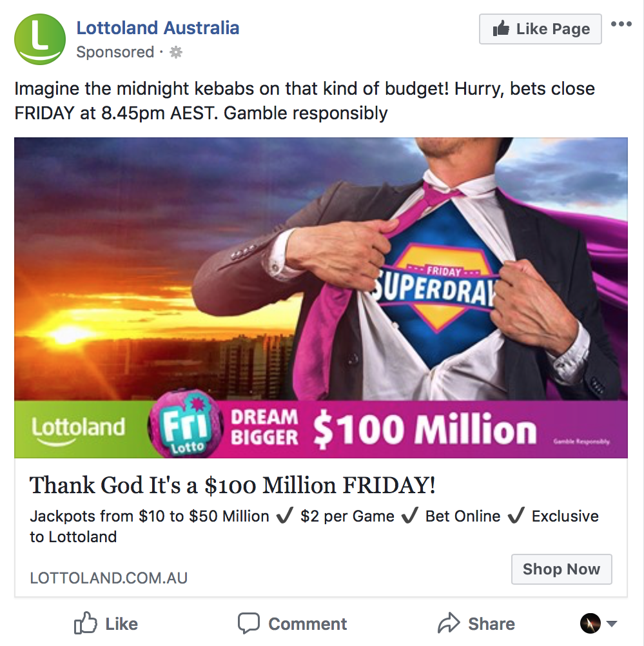Open the three-dot post options menu

pyautogui.click(x=621, y=24)
